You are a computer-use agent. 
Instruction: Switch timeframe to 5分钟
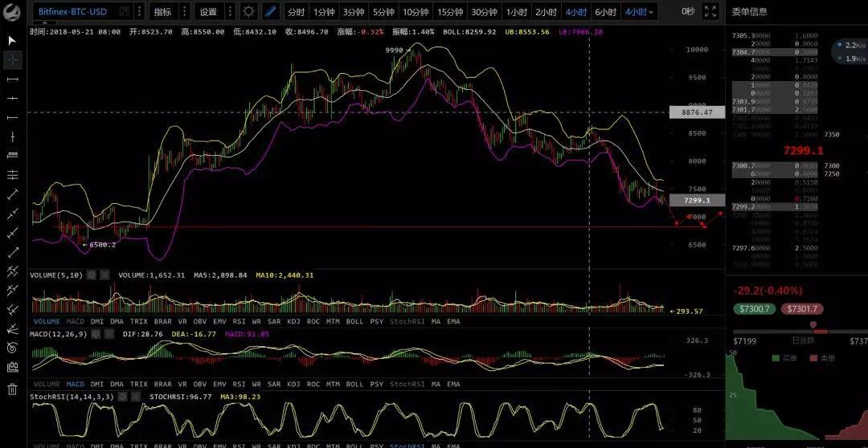point(383,11)
